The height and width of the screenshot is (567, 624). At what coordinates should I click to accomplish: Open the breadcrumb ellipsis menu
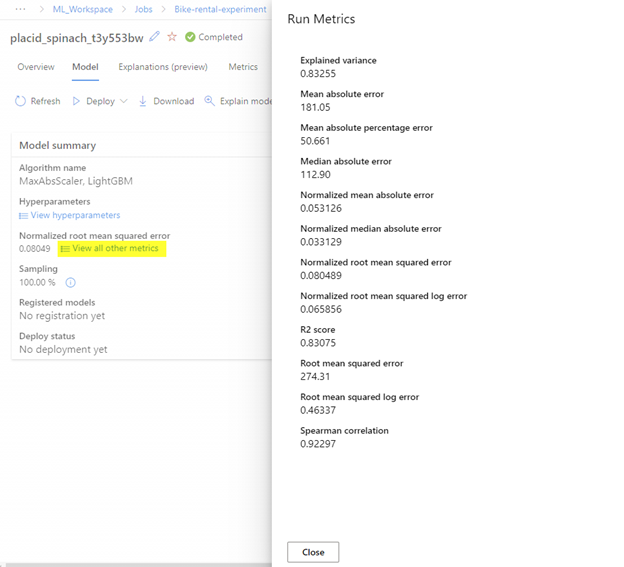tap(20, 9)
